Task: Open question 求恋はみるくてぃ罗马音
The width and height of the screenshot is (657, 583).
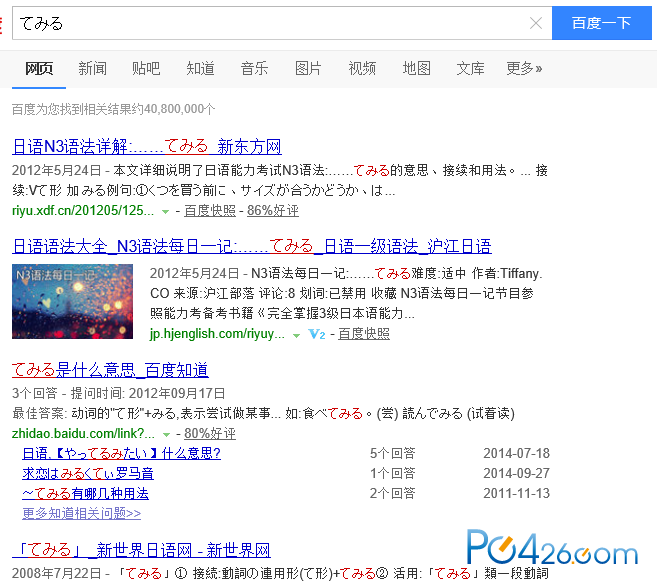Action: pyautogui.click(x=88, y=474)
